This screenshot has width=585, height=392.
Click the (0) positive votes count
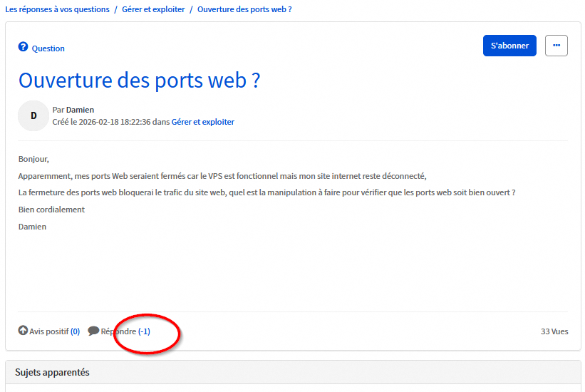75,331
